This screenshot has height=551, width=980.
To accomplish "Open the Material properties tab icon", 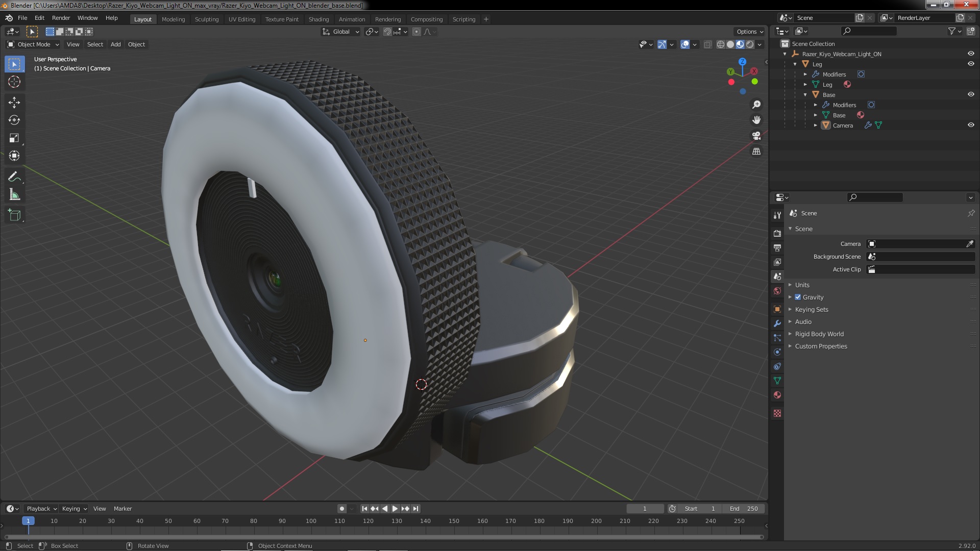I will click(777, 395).
